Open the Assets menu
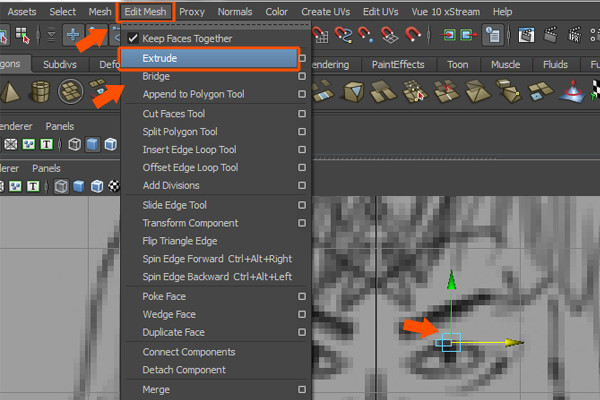The width and height of the screenshot is (600, 400). [x=22, y=12]
